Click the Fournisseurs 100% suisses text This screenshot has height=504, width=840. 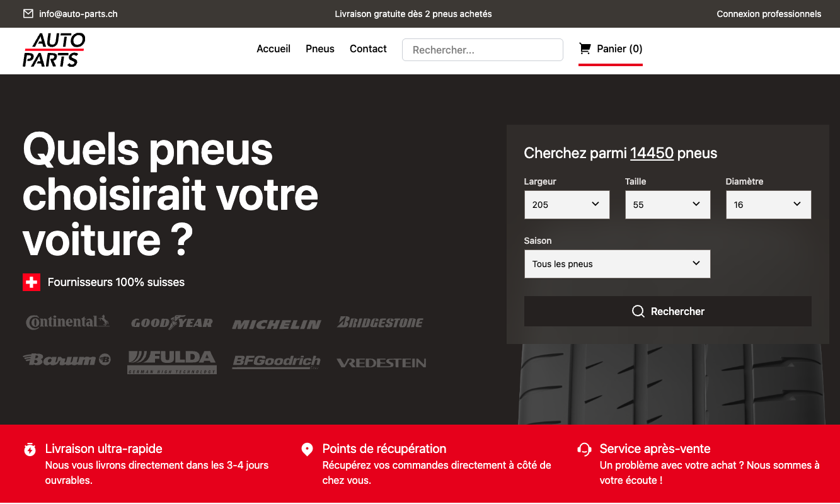point(116,282)
